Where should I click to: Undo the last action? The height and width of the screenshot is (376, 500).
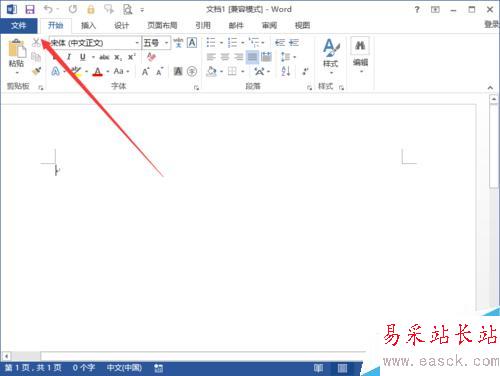48,9
